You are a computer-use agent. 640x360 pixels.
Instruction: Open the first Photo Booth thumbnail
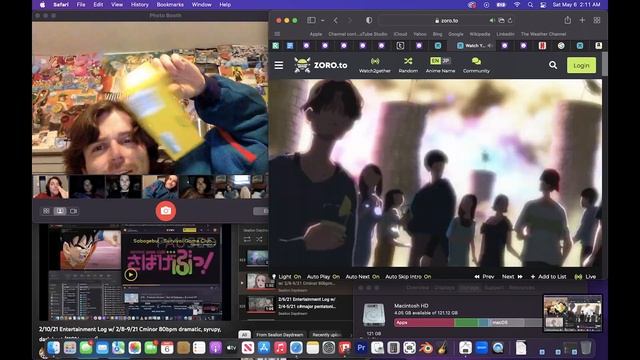coord(51,187)
